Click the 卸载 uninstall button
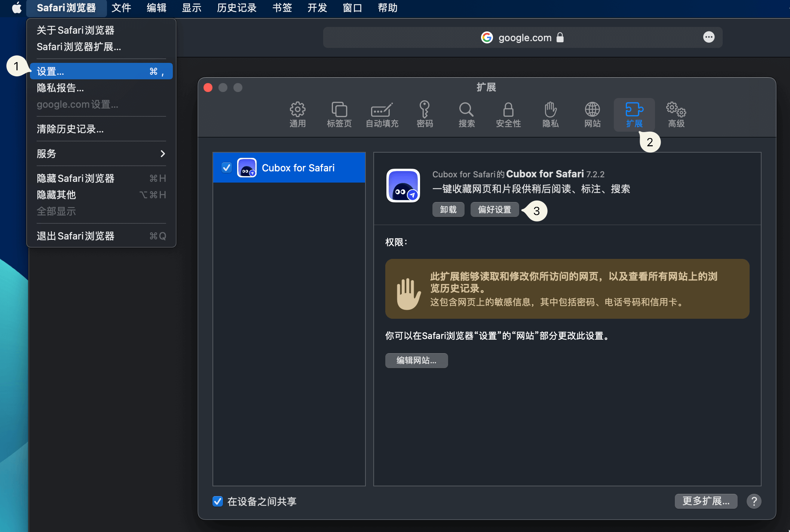Screen dimensions: 790x532 [448, 210]
